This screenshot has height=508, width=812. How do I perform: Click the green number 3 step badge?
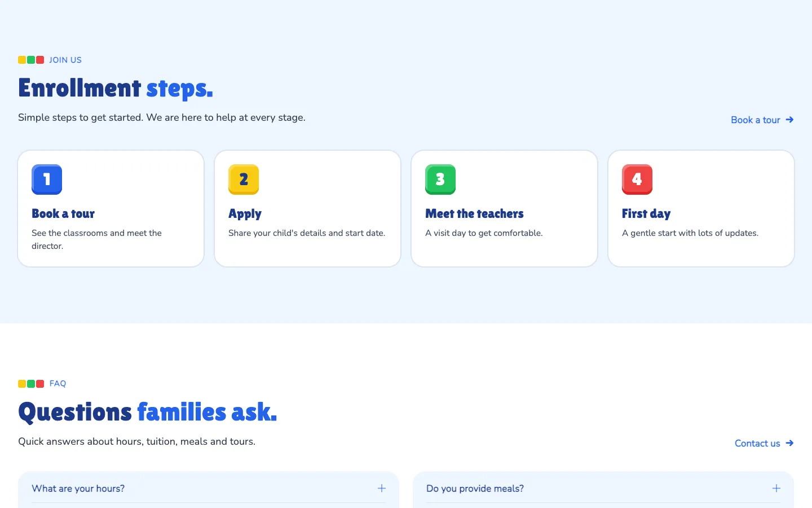(x=440, y=179)
